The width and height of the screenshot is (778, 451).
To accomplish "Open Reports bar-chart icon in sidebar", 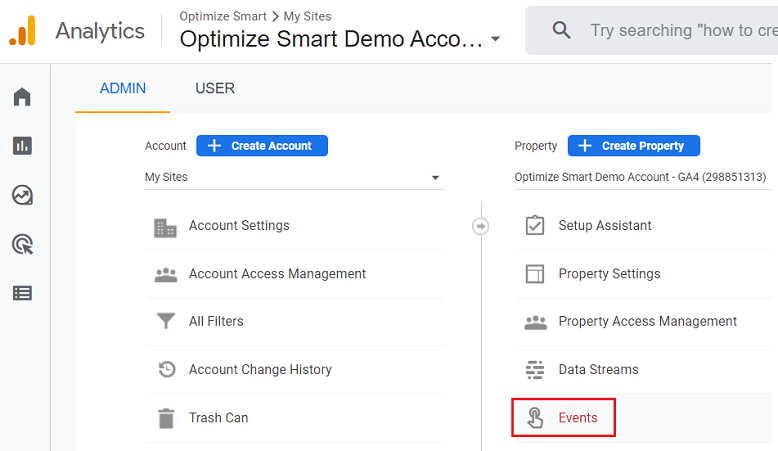I will (22, 146).
